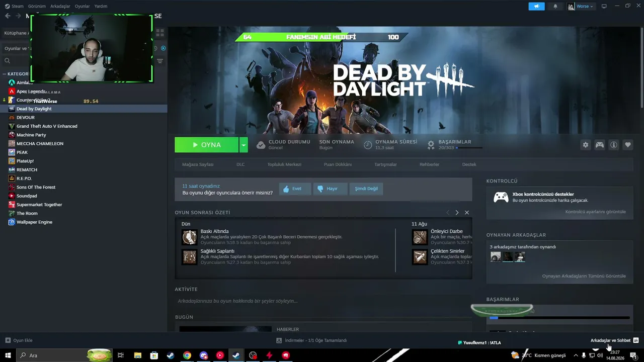This screenshot has height=362, width=644.
Task: Click Baskı Altında achievement icon
Action: tap(190, 237)
